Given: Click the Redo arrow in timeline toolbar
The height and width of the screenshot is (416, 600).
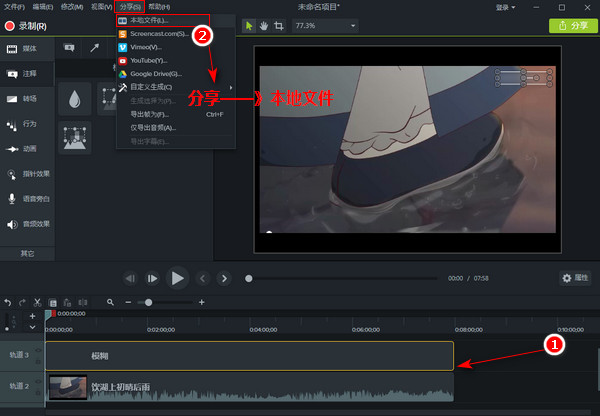Looking at the screenshot, I should point(22,302).
